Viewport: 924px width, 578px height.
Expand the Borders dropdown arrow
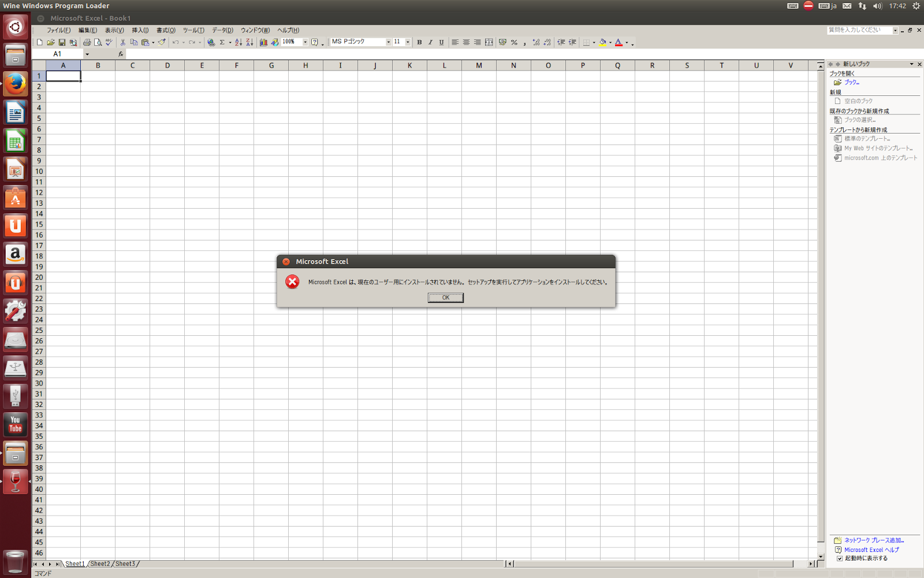coord(594,42)
